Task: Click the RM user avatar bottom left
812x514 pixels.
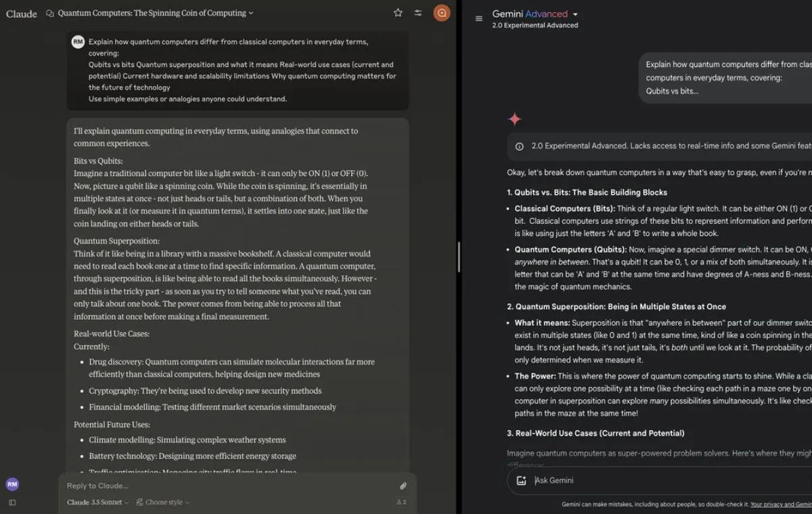Action: click(12, 484)
